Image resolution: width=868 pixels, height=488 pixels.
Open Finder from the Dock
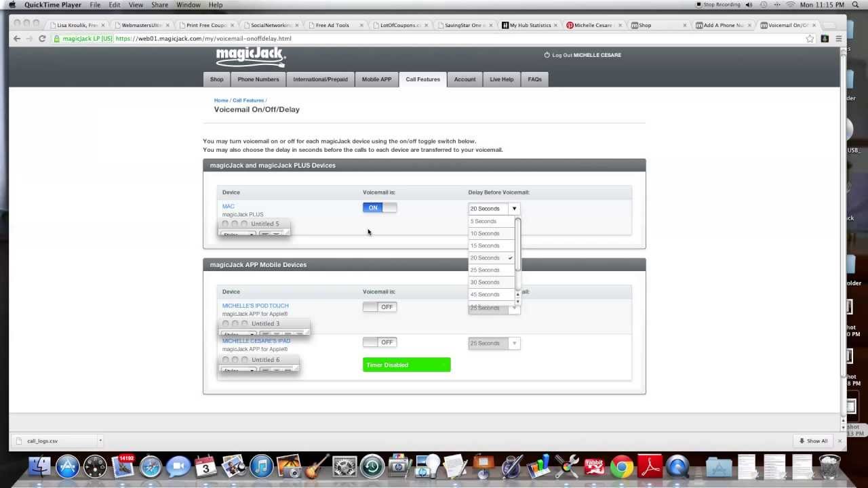(40, 467)
